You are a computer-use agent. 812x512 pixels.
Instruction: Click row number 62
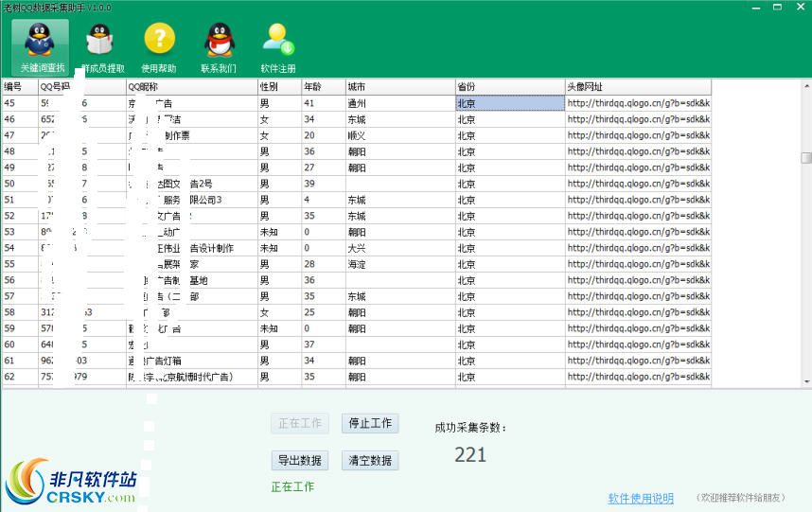pyautogui.click(x=20, y=377)
